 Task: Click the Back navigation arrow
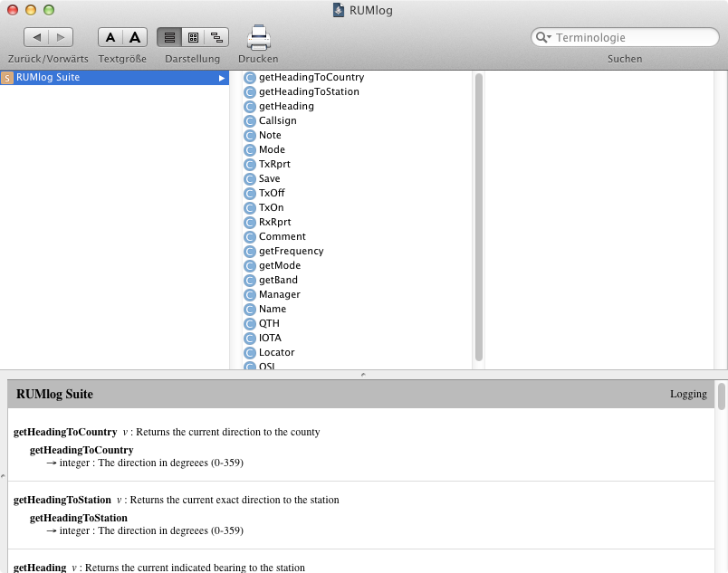(x=36, y=37)
